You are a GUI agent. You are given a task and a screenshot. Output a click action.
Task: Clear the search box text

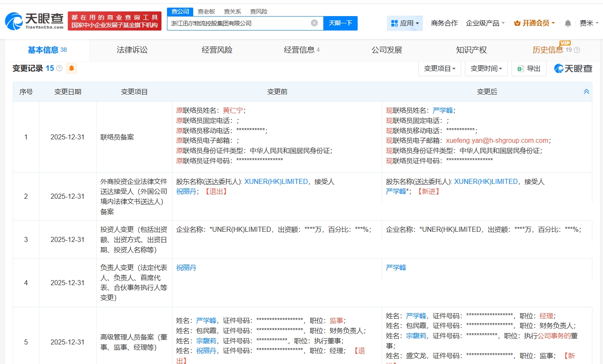click(314, 23)
